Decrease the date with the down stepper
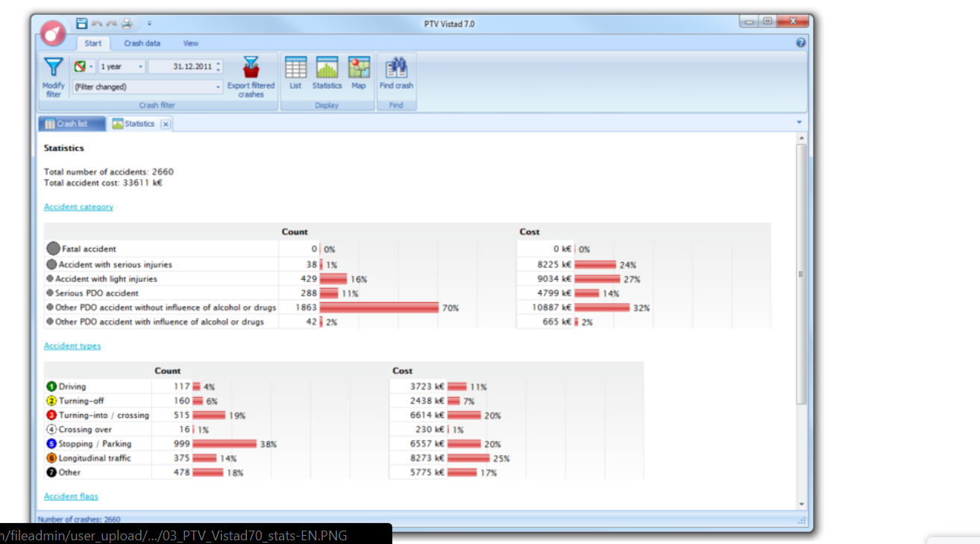This screenshot has width=980, height=544. [218, 70]
